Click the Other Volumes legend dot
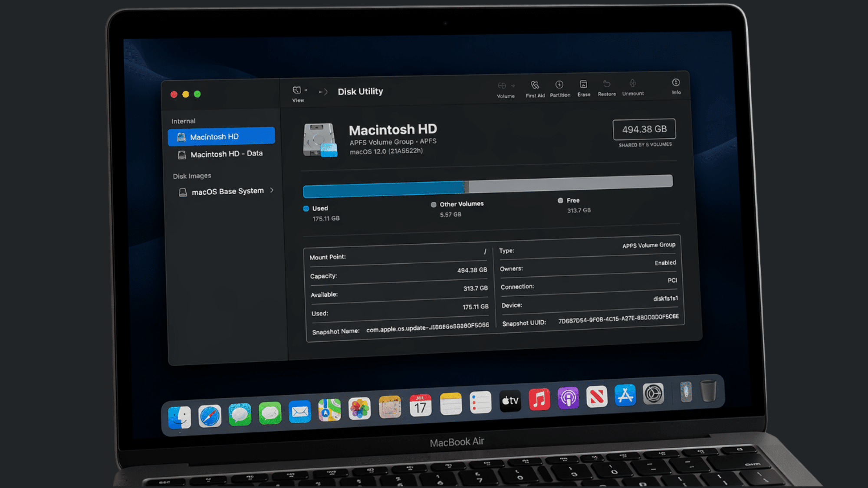 pyautogui.click(x=434, y=205)
